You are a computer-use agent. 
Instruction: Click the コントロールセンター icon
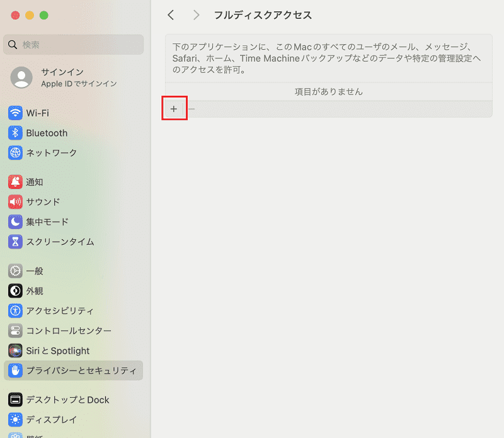pyautogui.click(x=15, y=331)
